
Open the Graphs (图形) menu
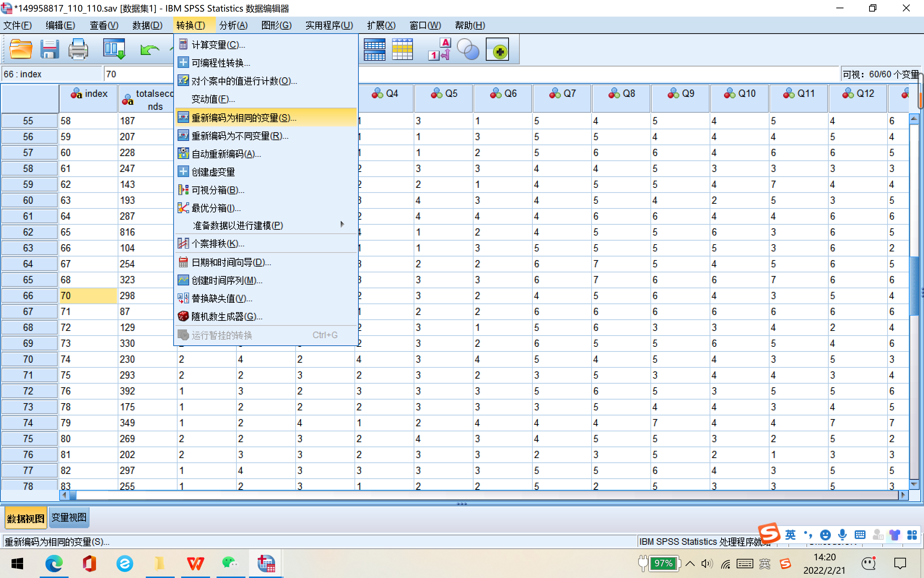pos(276,25)
